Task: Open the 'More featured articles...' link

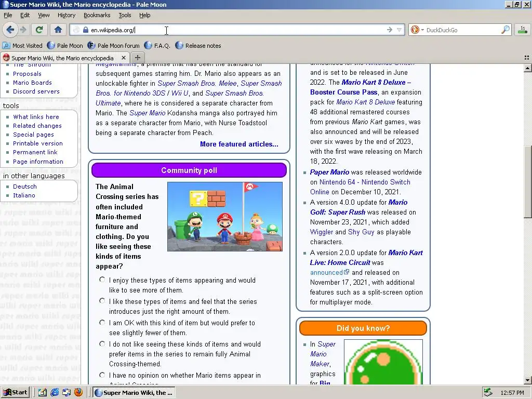Action: (239, 144)
